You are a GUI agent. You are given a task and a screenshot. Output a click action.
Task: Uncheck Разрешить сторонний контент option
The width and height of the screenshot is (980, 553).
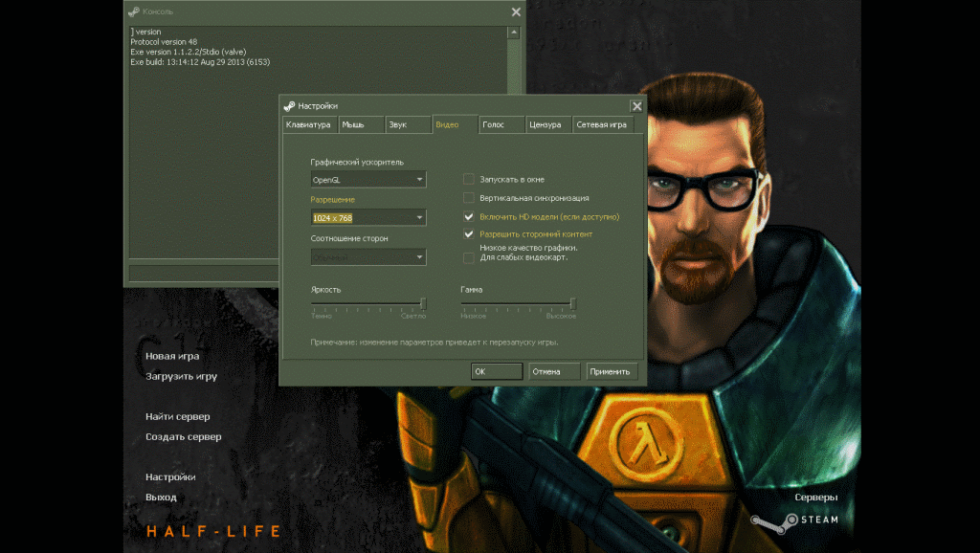point(468,234)
